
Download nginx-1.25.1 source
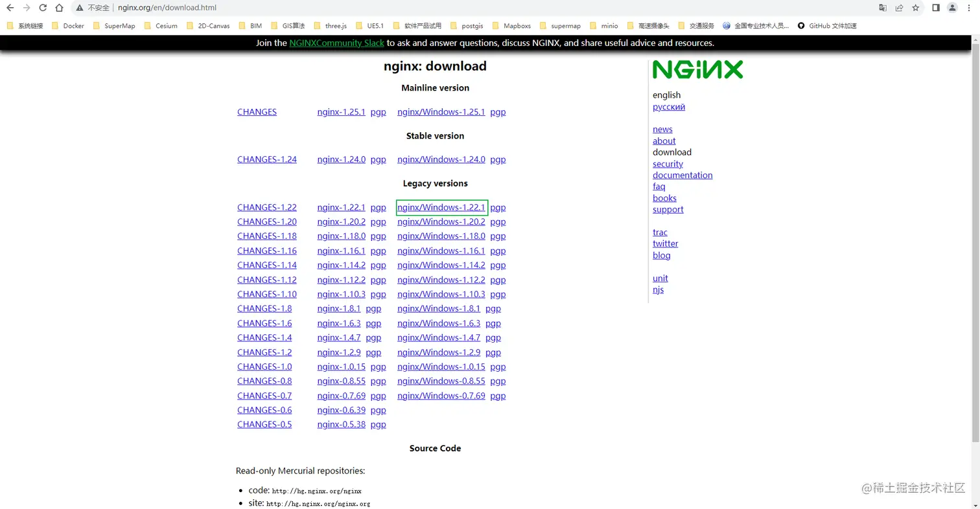point(341,112)
